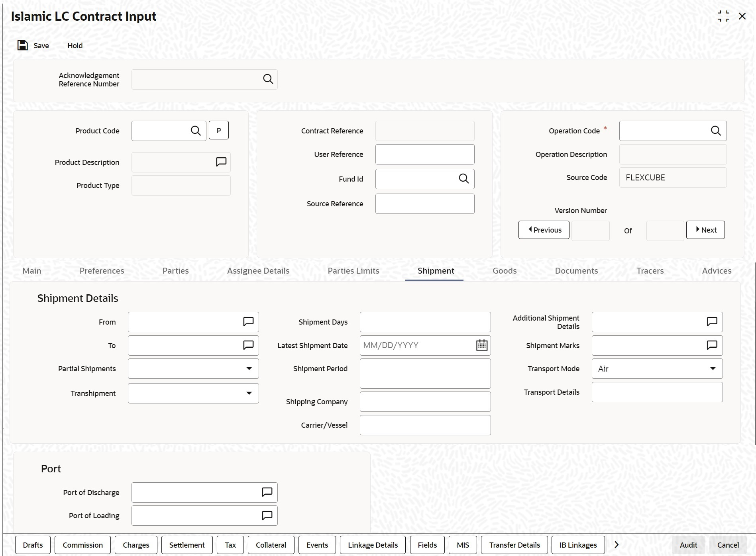Click the Cancel button

click(x=728, y=545)
